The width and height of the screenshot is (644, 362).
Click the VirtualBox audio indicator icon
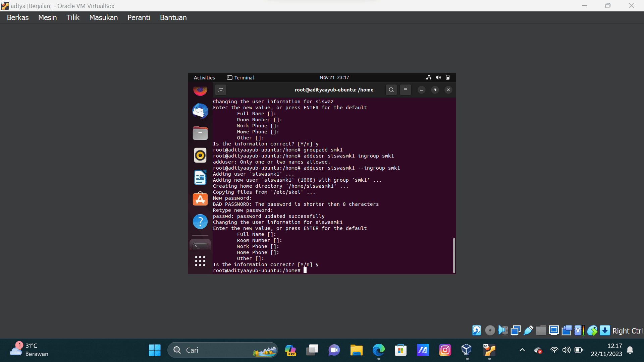(x=503, y=330)
